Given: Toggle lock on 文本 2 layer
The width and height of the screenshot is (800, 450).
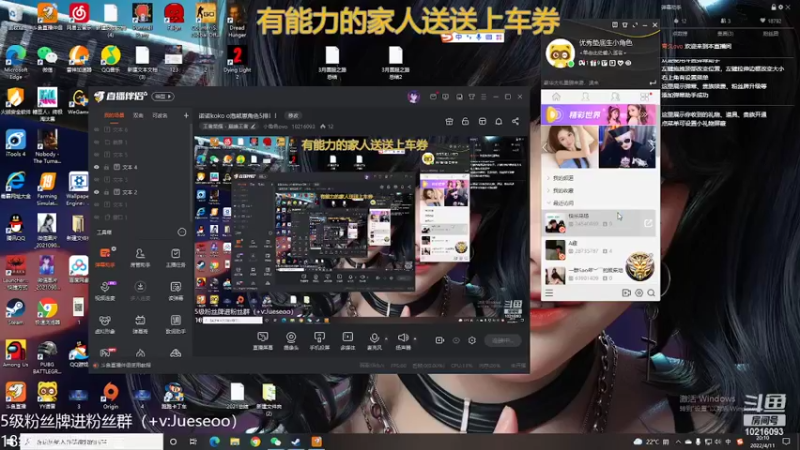Looking at the screenshot, I should pos(107,192).
